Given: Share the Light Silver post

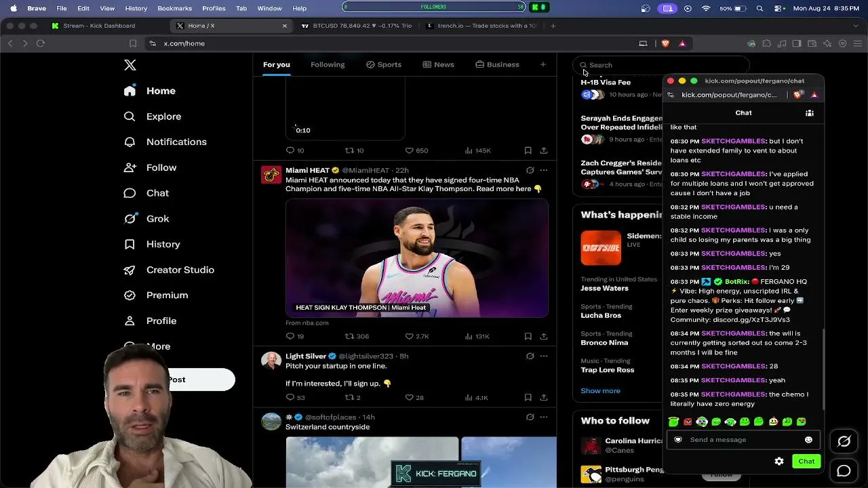Looking at the screenshot, I should click(x=544, y=397).
